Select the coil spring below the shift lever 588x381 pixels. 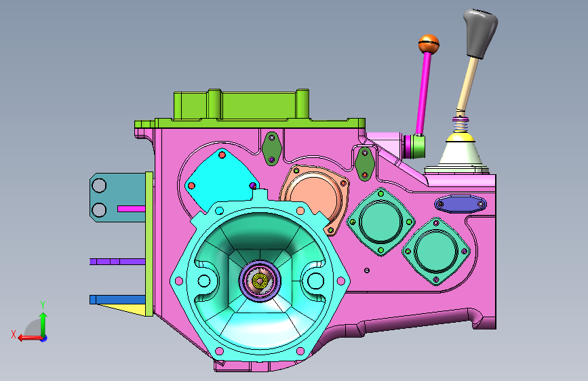461,125
